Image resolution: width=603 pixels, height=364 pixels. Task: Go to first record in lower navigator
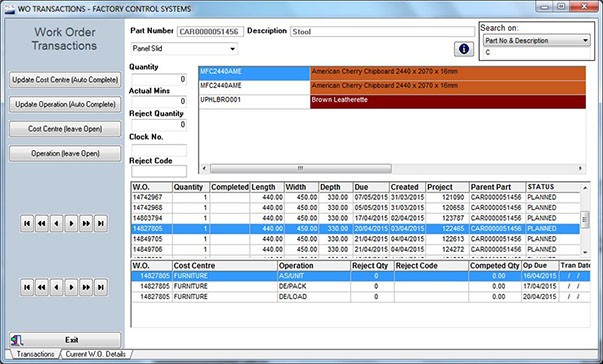coord(27,287)
